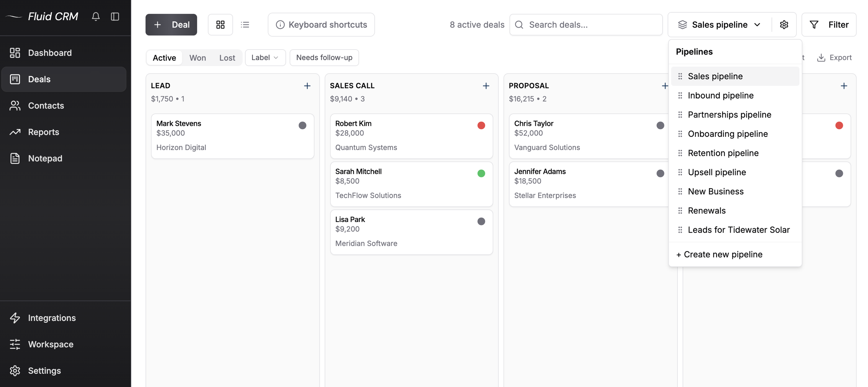Toggle Needs follow-up filter

pos(324,57)
